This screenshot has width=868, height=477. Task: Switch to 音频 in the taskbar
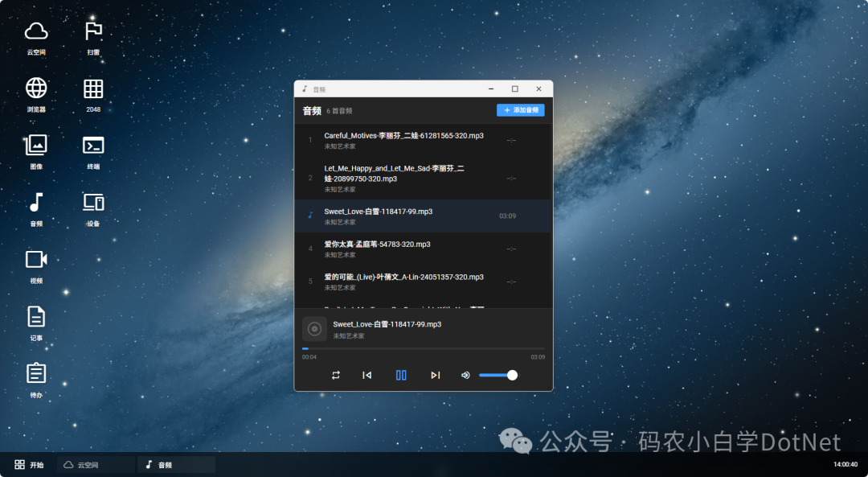[x=176, y=465]
